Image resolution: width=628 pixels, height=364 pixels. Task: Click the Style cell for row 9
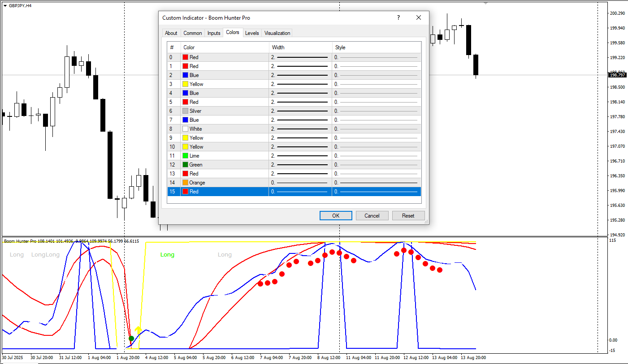click(x=377, y=138)
